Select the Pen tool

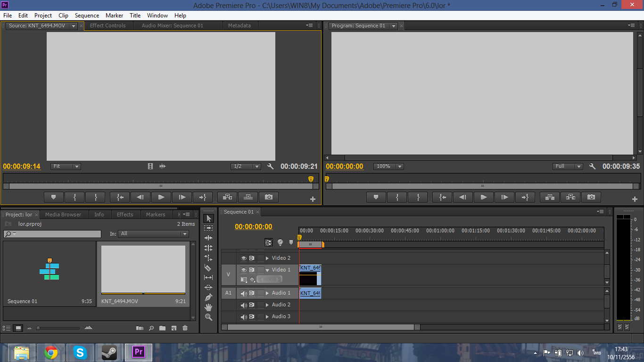pyautogui.click(x=208, y=297)
